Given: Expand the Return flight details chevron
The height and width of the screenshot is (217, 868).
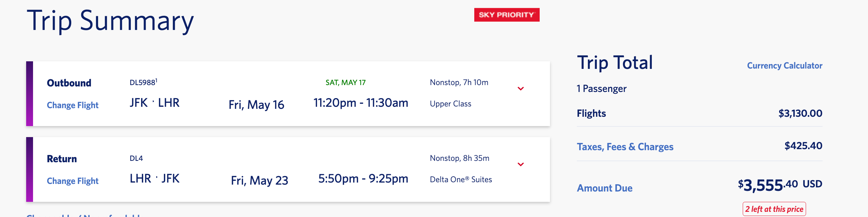Looking at the screenshot, I should tap(520, 165).
